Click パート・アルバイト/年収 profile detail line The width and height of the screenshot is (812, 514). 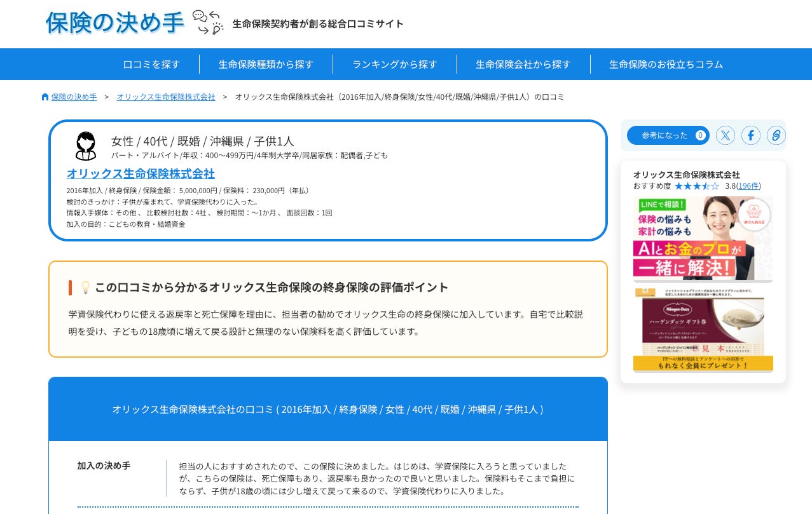(x=249, y=156)
